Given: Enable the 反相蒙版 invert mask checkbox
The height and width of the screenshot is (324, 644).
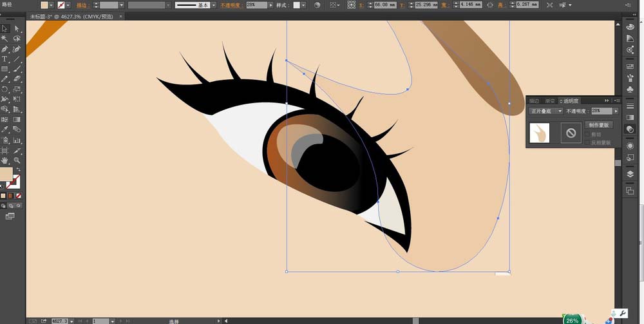Looking at the screenshot, I should (x=587, y=142).
